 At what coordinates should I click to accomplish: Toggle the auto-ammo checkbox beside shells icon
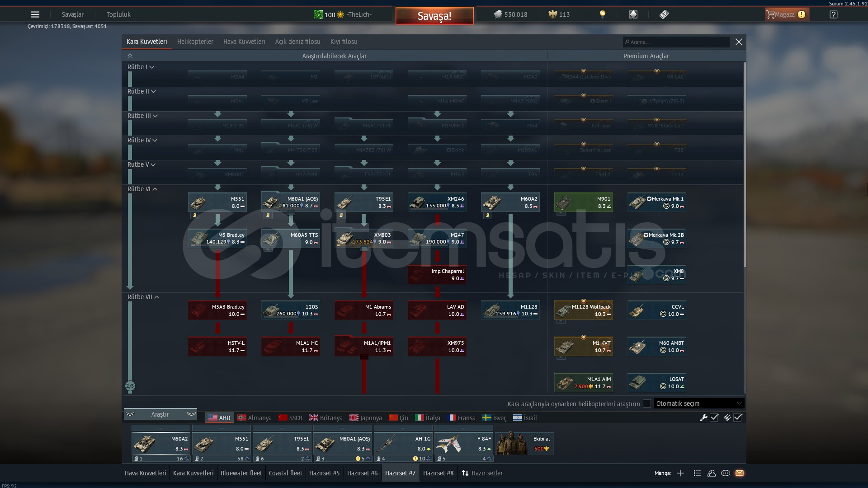(x=738, y=418)
